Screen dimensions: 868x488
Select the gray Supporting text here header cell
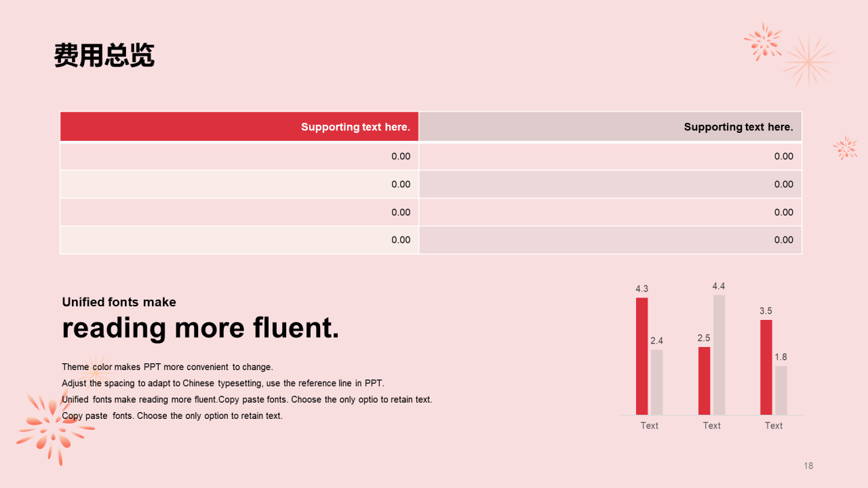tap(610, 127)
